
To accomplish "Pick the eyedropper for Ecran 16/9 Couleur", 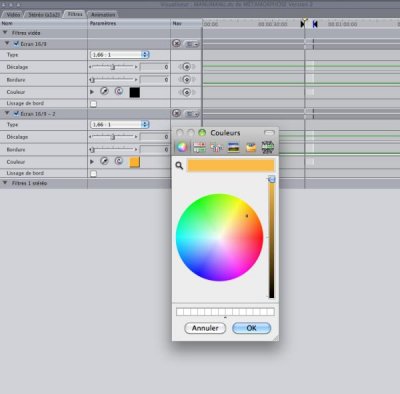I will pyautogui.click(x=104, y=91).
